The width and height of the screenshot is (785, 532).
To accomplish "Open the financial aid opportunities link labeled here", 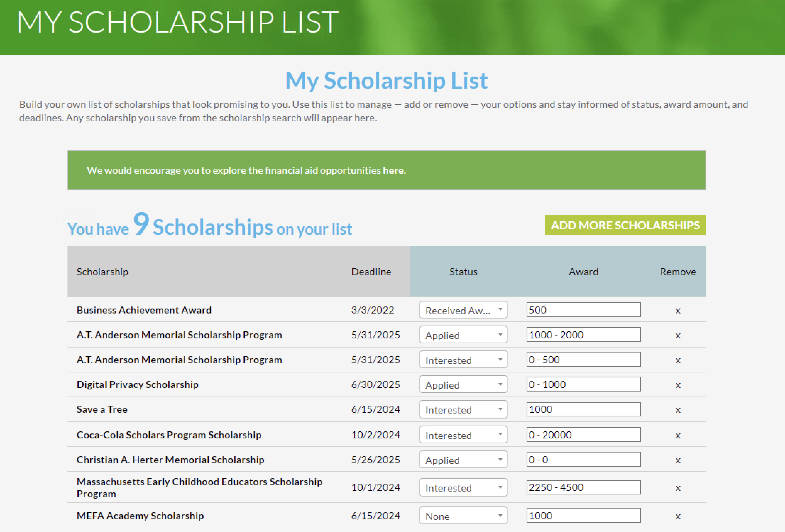I will tap(394, 170).
